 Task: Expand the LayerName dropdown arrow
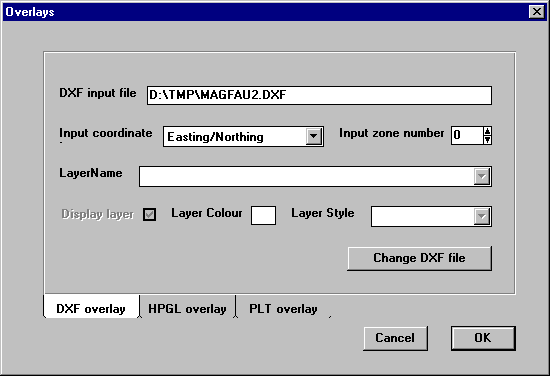tap(482, 176)
